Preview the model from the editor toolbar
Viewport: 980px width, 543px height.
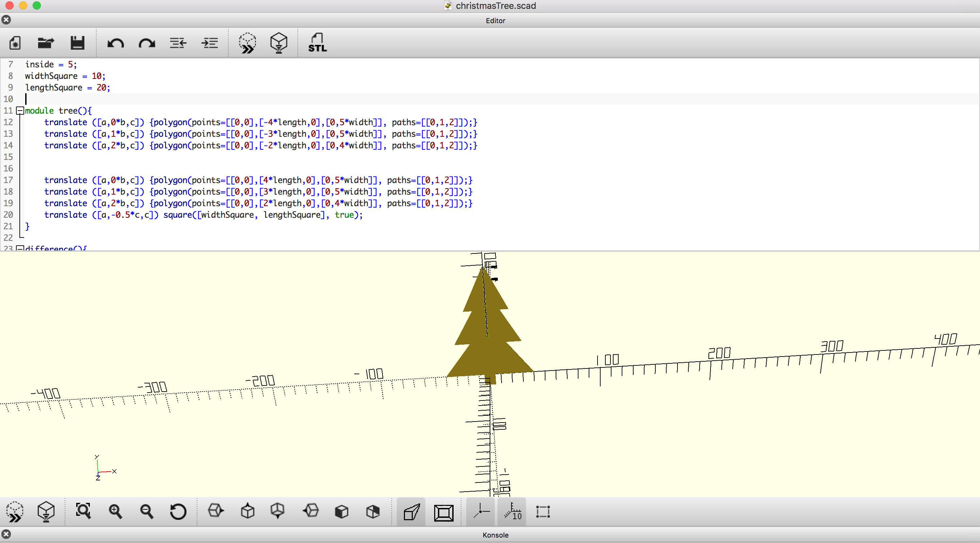coord(247,43)
